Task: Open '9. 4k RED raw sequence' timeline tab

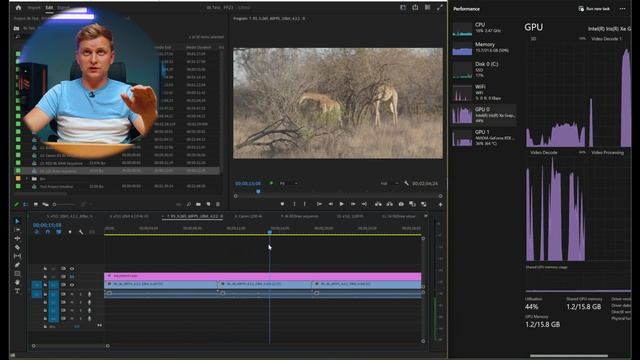Action: [x=300, y=216]
